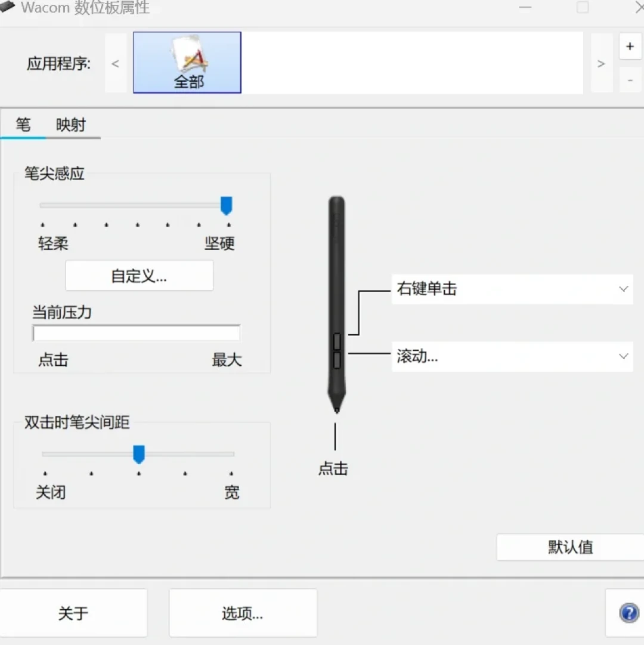
Task: Click the 关闭 label under slider
Action: pos(51,492)
